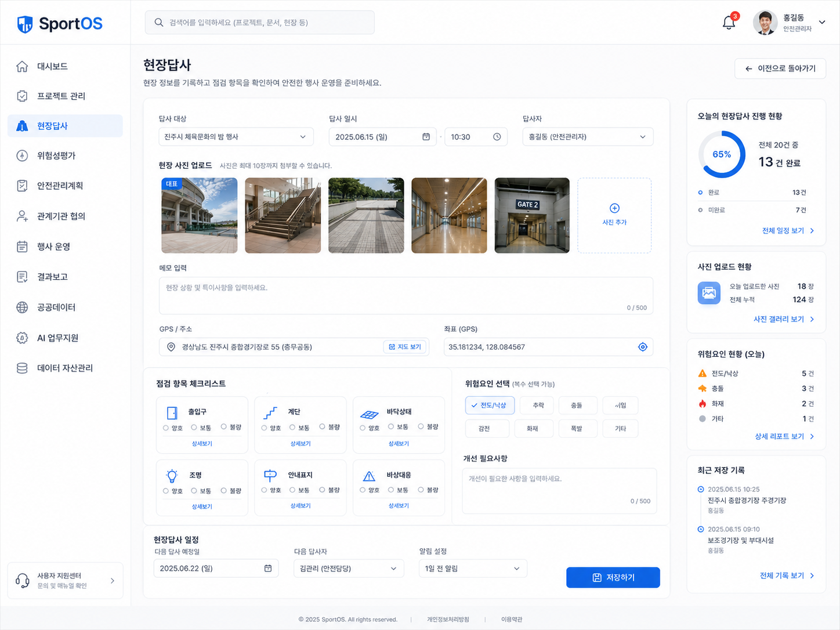Open 전체 일정 보기 link
This screenshot has width=840, height=630.
788,231
